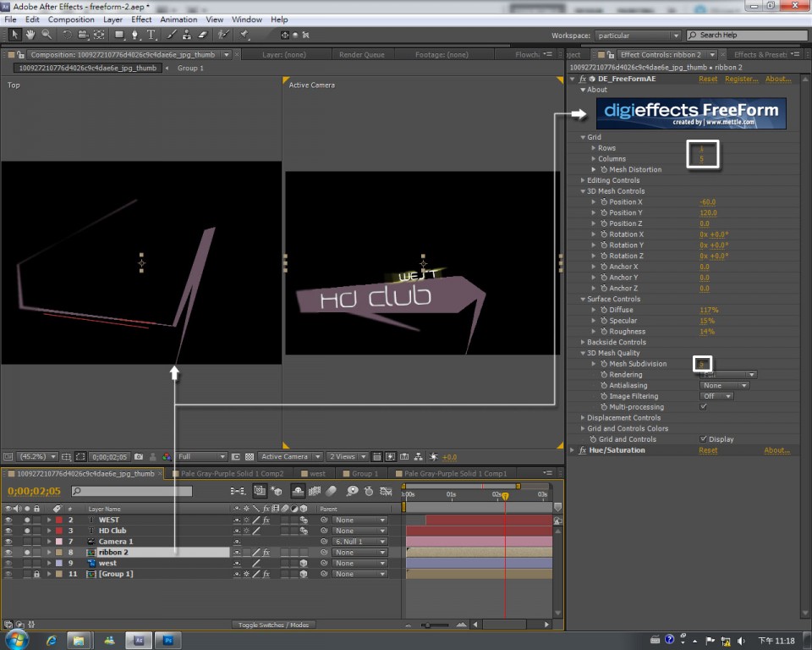Image resolution: width=812 pixels, height=650 pixels.
Task: Hide the WEST text layer
Action: coord(8,520)
